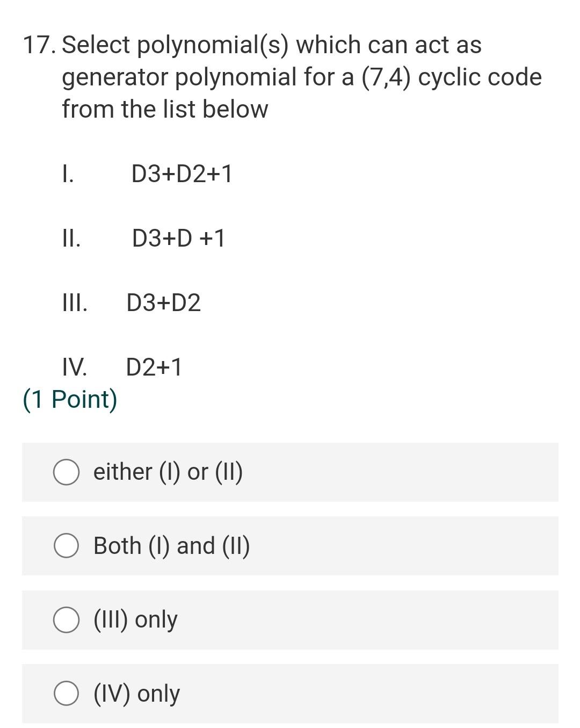Click the '(IV) only' answer row

[290, 694]
